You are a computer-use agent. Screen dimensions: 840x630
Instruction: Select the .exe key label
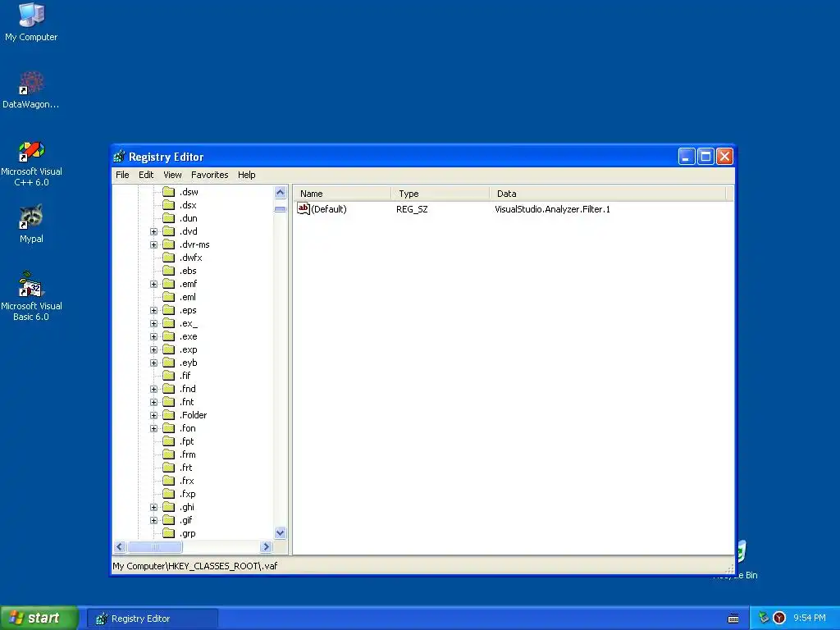tap(189, 336)
